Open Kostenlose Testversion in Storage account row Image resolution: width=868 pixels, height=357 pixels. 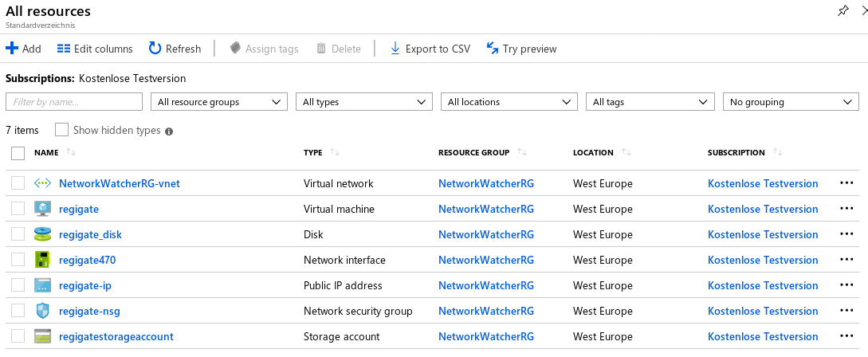[x=763, y=336]
